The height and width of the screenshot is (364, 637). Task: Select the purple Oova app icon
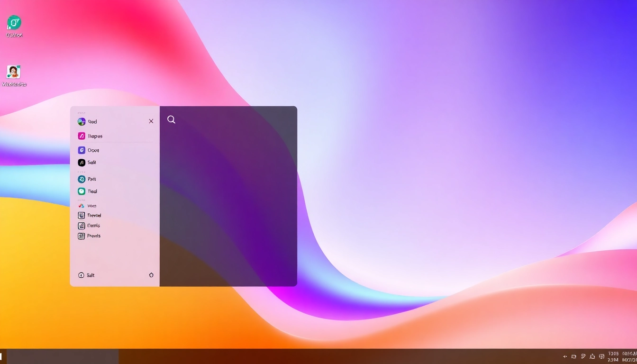pos(82,150)
